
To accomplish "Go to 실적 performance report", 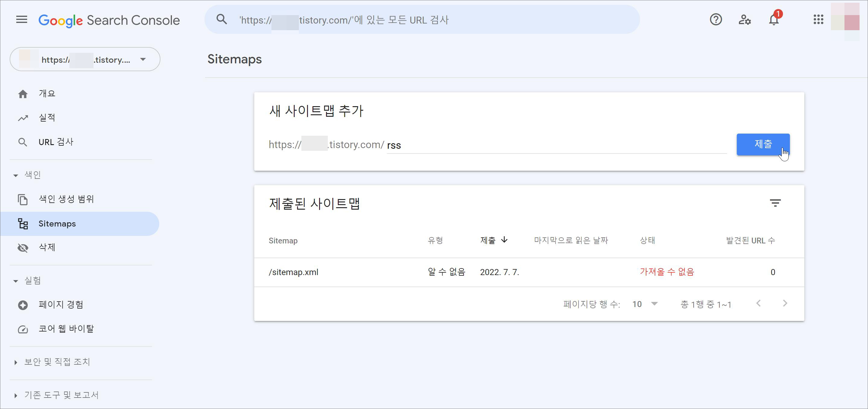I will (x=47, y=118).
